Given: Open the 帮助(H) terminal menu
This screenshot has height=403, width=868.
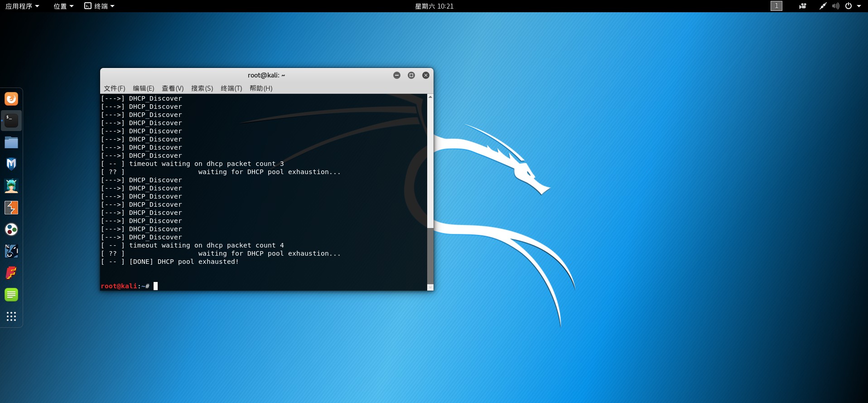Looking at the screenshot, I should click(261, 88).
